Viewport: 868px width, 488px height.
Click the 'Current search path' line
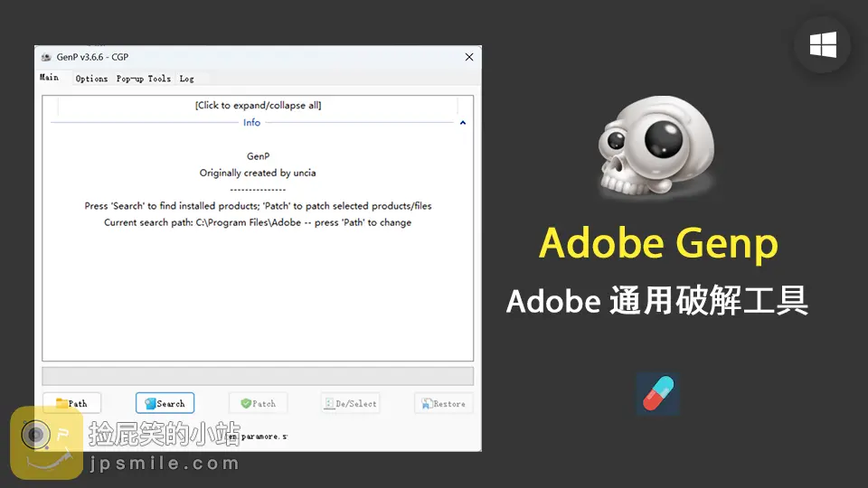tap(258, 222)
